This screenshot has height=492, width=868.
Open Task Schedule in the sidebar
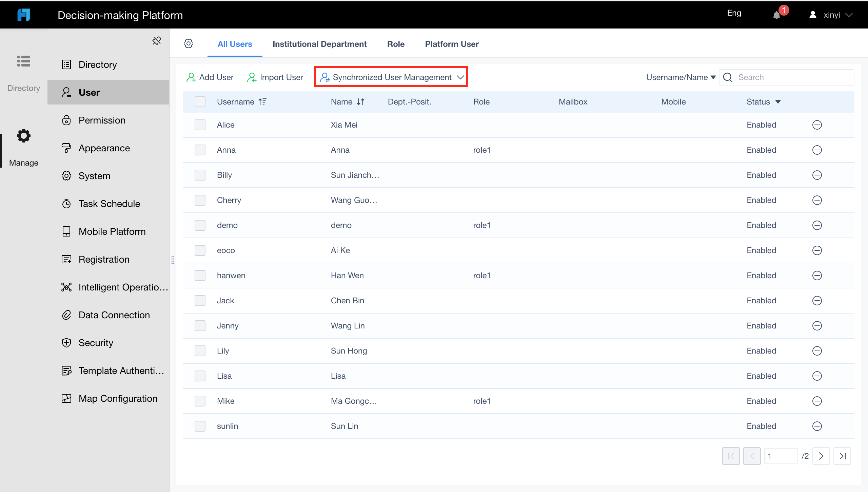pyautogui.click(x=109, y=204)
